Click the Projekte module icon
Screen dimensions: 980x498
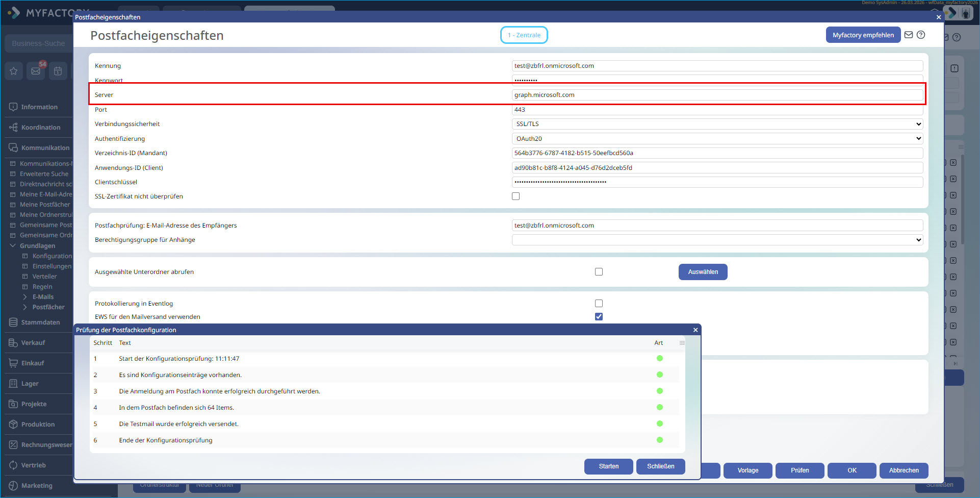click(13, 404)
